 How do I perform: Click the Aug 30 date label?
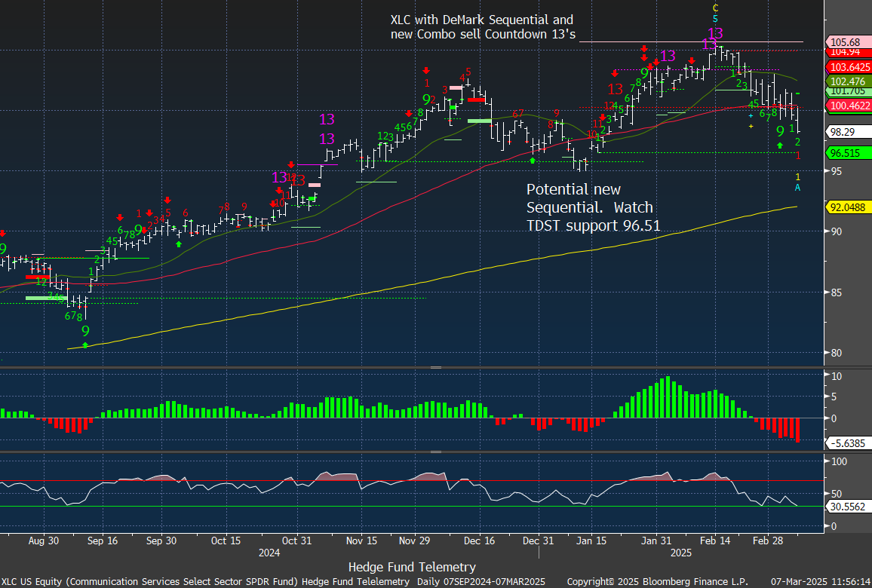point(44,541)
